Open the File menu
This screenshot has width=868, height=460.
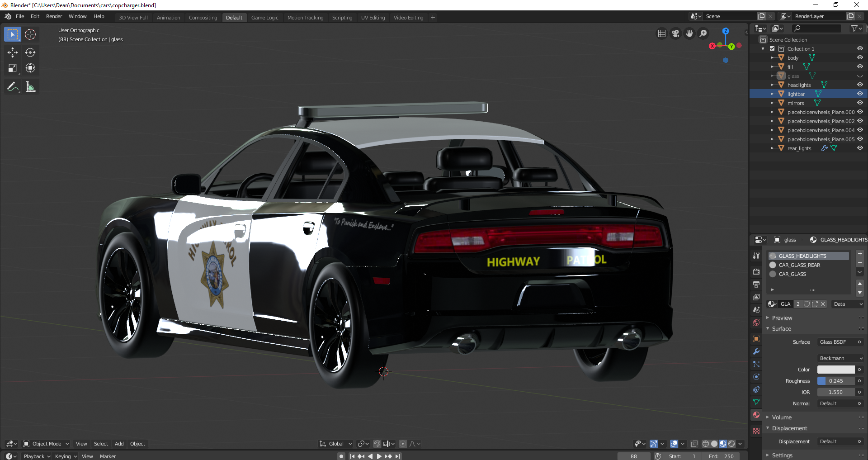point(20,16)
